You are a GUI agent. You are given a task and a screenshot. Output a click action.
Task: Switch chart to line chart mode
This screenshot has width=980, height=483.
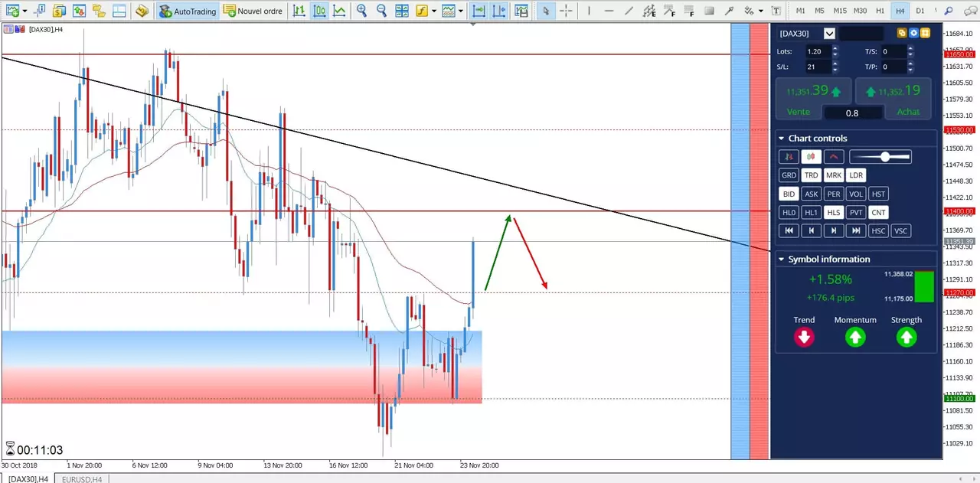pos(339,11)
